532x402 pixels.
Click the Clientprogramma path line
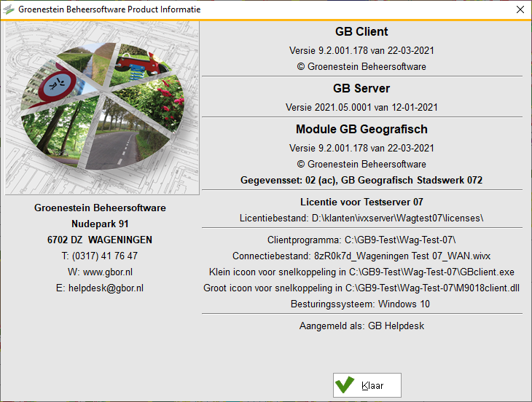[361, 240]
